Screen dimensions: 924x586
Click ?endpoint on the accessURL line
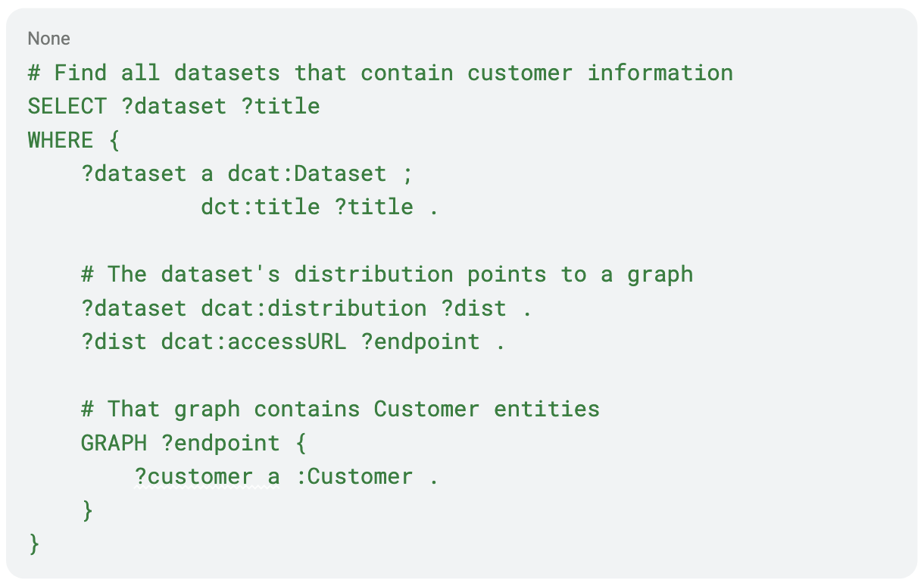[420, 341]
